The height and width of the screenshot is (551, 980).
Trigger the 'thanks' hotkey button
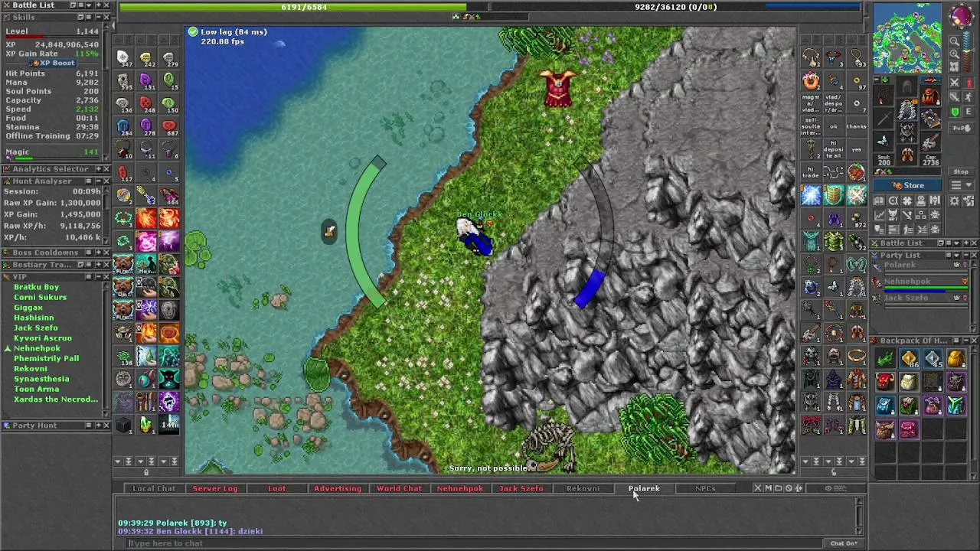pos(857,126)
